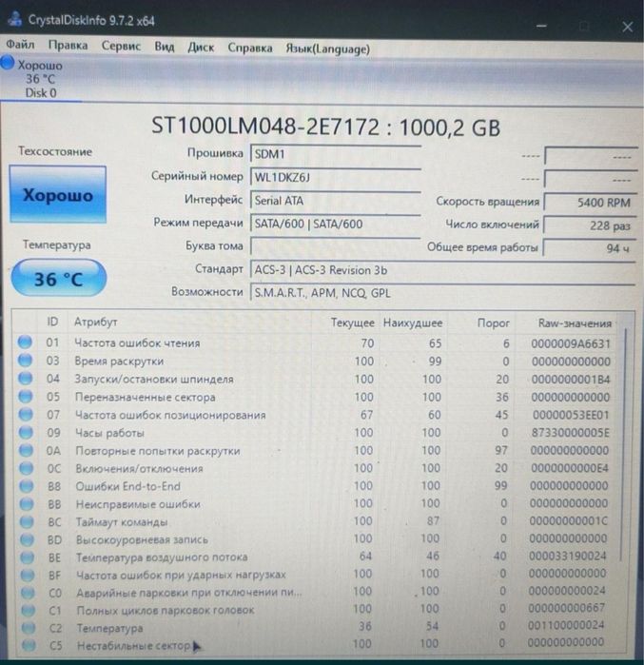Screen dimensions: 644x665
Task: Click the ACS-3 Revision 3b standard field
Action: click(442, 270)
